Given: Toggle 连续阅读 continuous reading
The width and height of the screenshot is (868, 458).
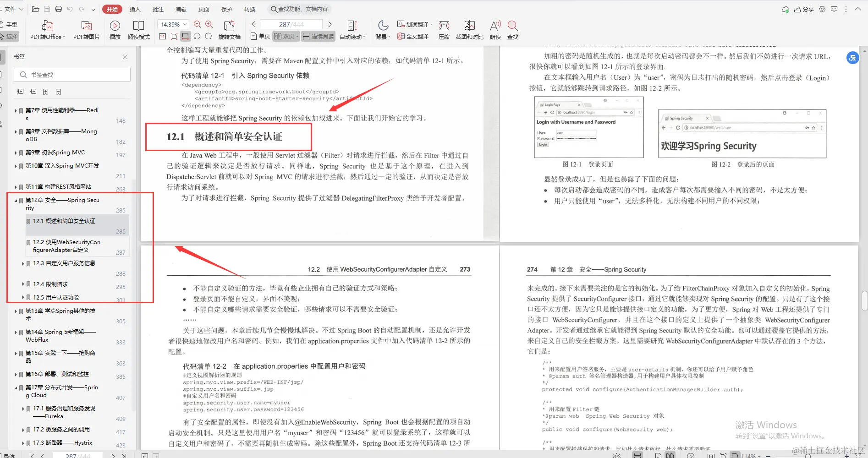Looking at the screenshot, I should (318, 36).
